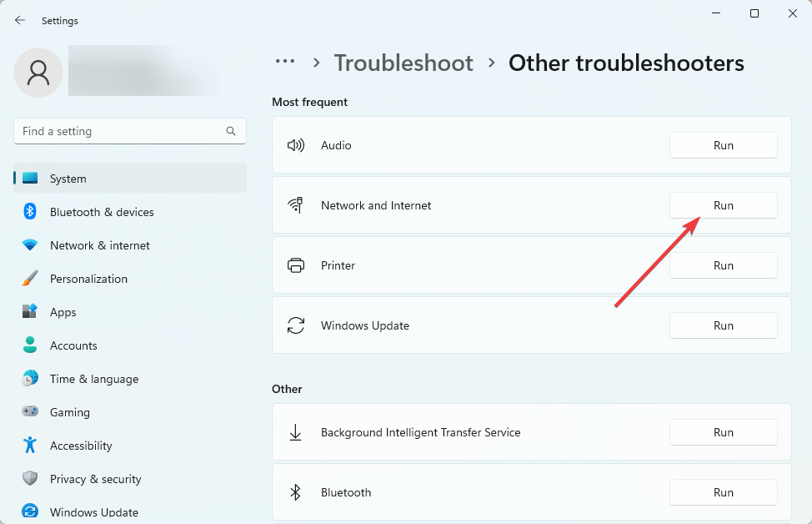Click the Network and Internet troubleshooter icon
Image resolution: width=812 pixels, height=524 pixels.
(296, 205)
